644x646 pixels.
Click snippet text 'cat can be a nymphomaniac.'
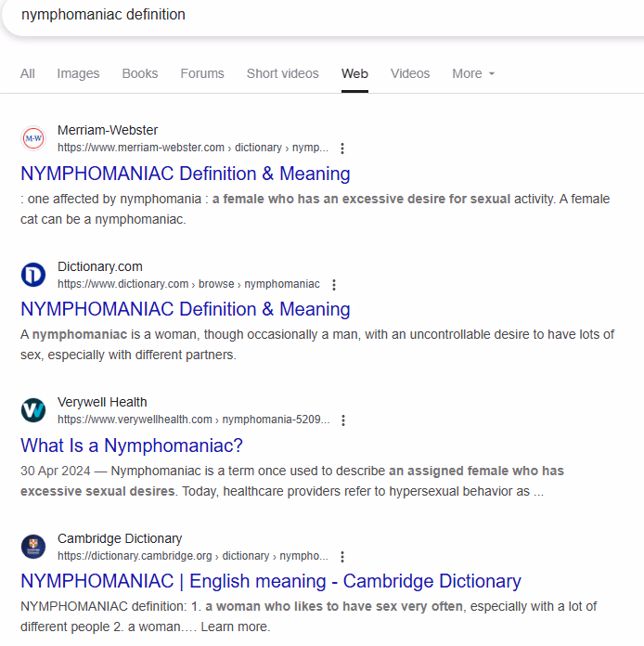click(x=103, y=219)
